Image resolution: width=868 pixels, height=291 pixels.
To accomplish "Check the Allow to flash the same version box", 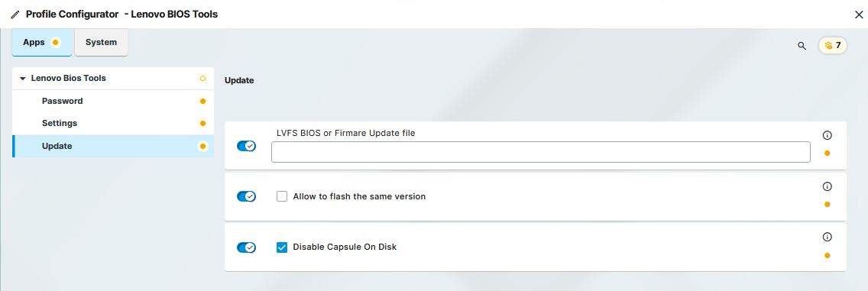I will [282, 196].
